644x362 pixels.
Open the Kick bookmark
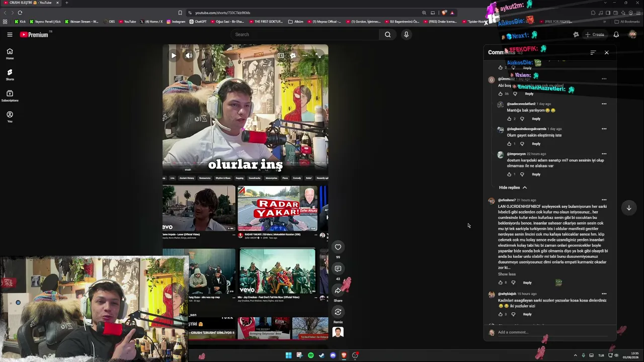pyautogui.click(x=20, y=22)
